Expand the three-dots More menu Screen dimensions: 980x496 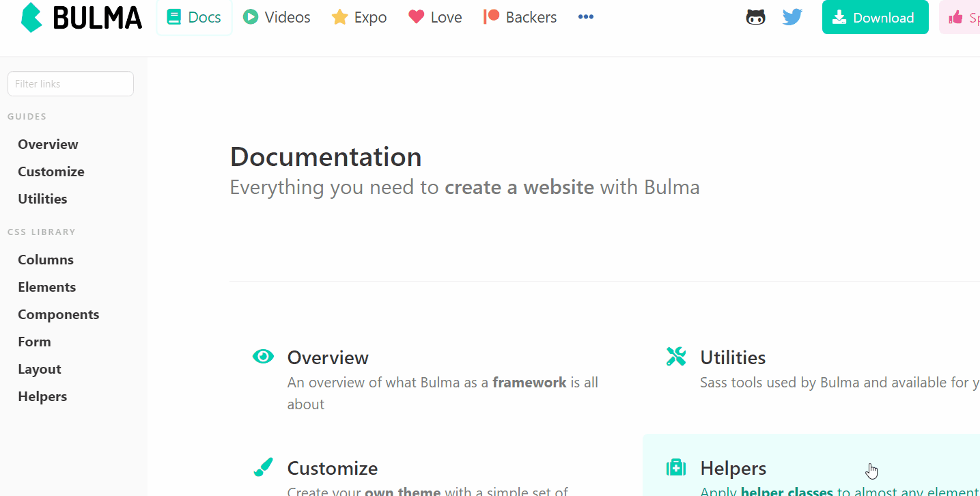coord(586,18)
